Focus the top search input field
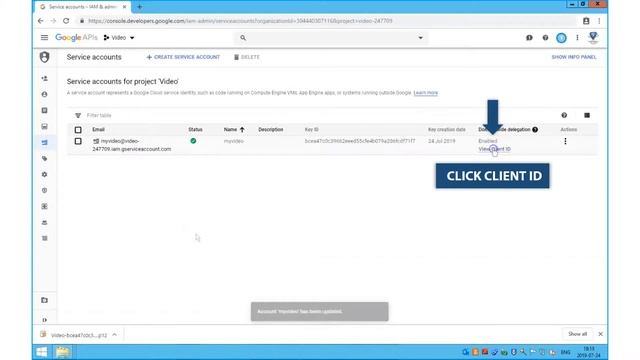The image size is (640, 360). click(331, 38)
